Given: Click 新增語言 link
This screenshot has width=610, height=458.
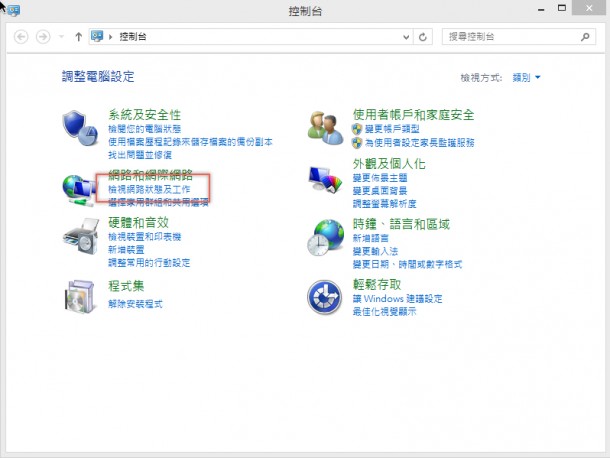Looking at the screenshot, I should [371, 238].
